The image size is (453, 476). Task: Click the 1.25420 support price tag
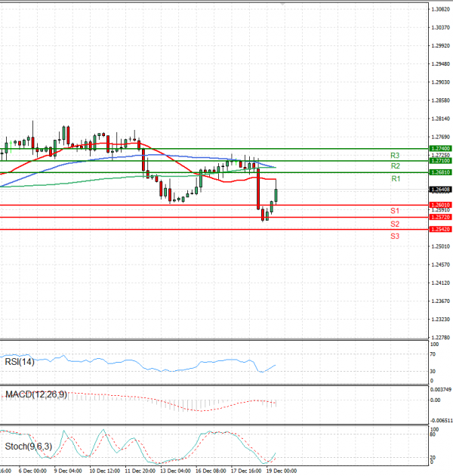tap(441, 229)
